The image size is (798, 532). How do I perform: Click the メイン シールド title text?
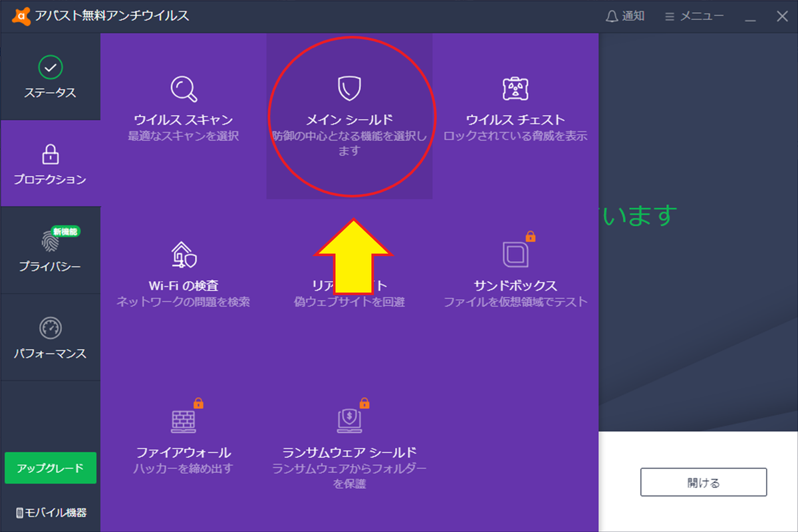point(350,120)
